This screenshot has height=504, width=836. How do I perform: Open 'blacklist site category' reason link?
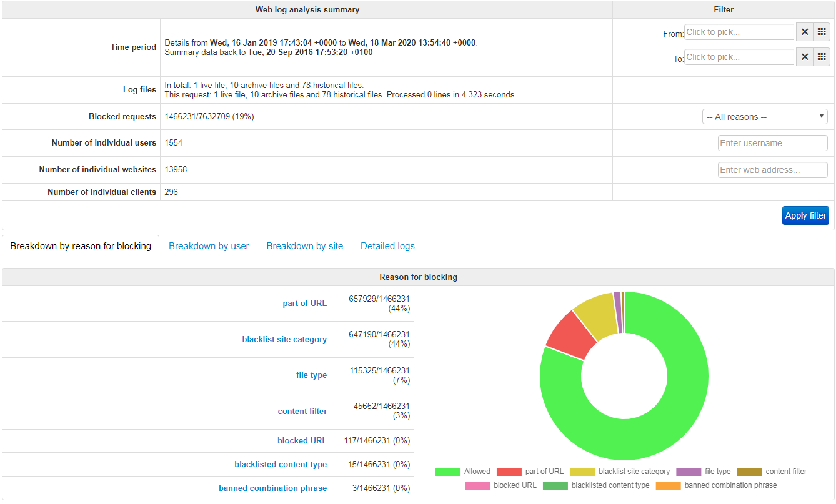[x=284, y=340]
